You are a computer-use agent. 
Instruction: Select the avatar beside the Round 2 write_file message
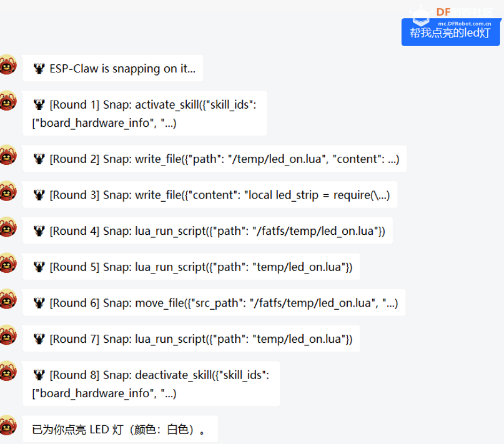click(x=7, y=155)
